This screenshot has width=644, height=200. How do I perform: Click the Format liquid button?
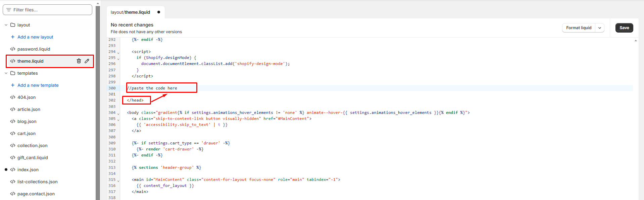point(579,28)
